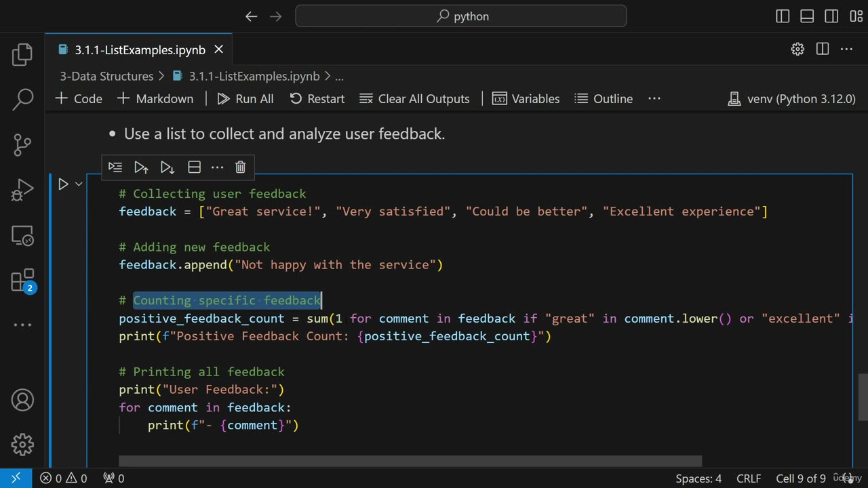Click the print Positive Feedback Count line
868x488 pixels.
(x=335, y=336)
